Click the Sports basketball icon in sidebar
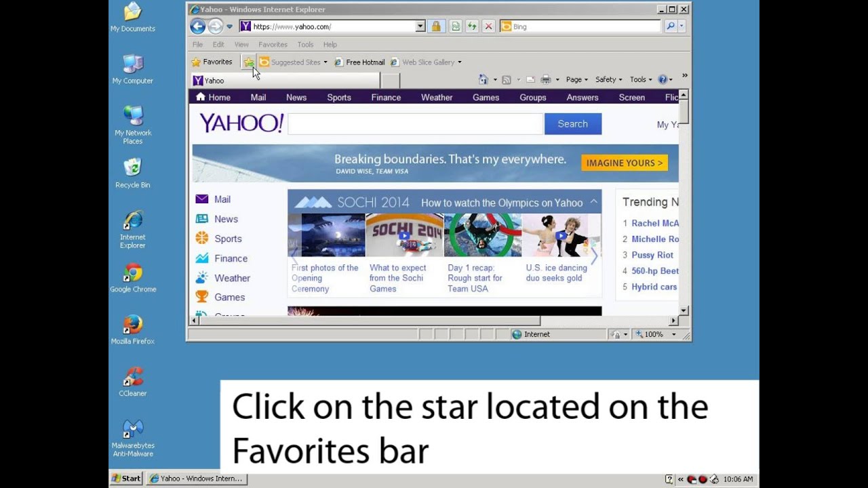 click(x=202, y=238)
